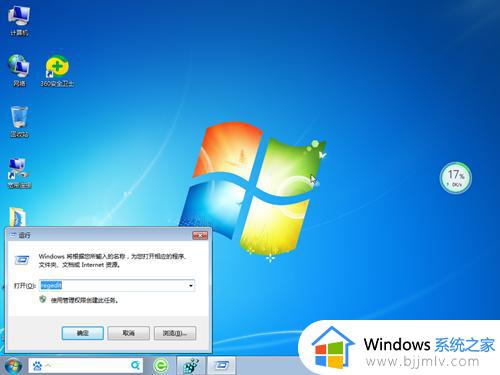Expand the Open combo box history arrow

(x=191, y=286)
